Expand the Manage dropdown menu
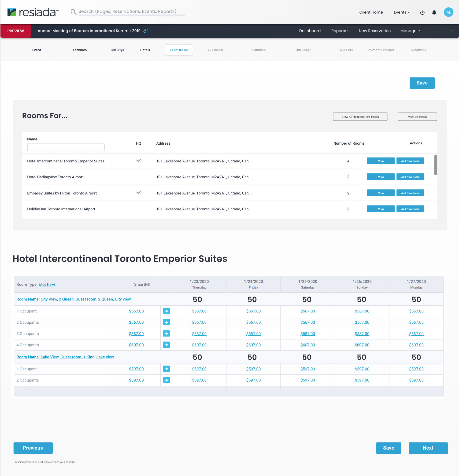Screen dimensions: 459x476 click(410, 31)
